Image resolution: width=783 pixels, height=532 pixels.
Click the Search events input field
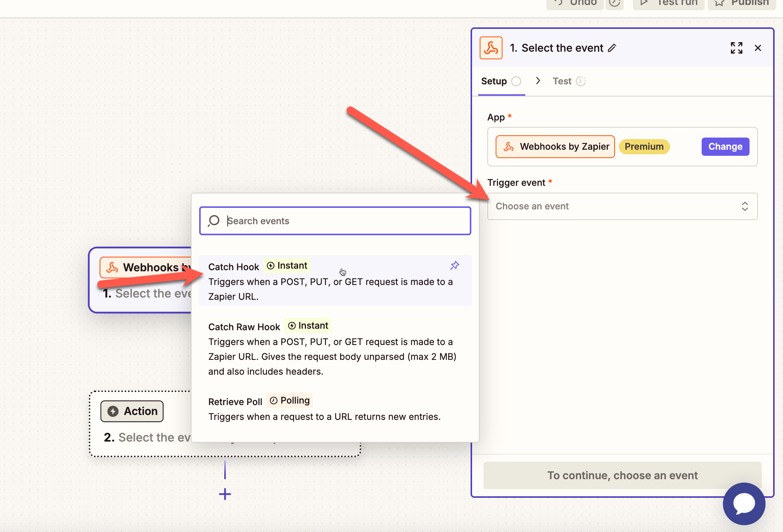pos(334,220)
